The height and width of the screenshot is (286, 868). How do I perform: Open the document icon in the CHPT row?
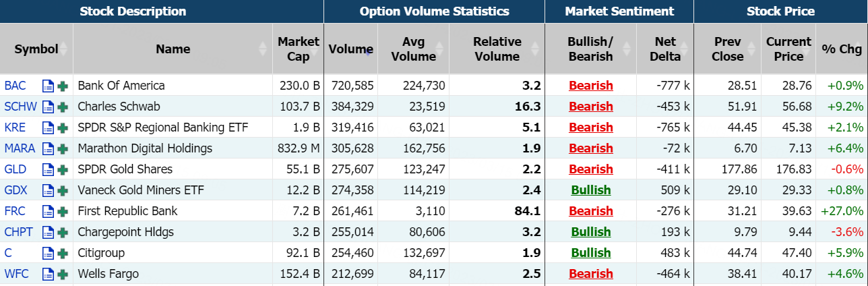click(x=48, y=232)
